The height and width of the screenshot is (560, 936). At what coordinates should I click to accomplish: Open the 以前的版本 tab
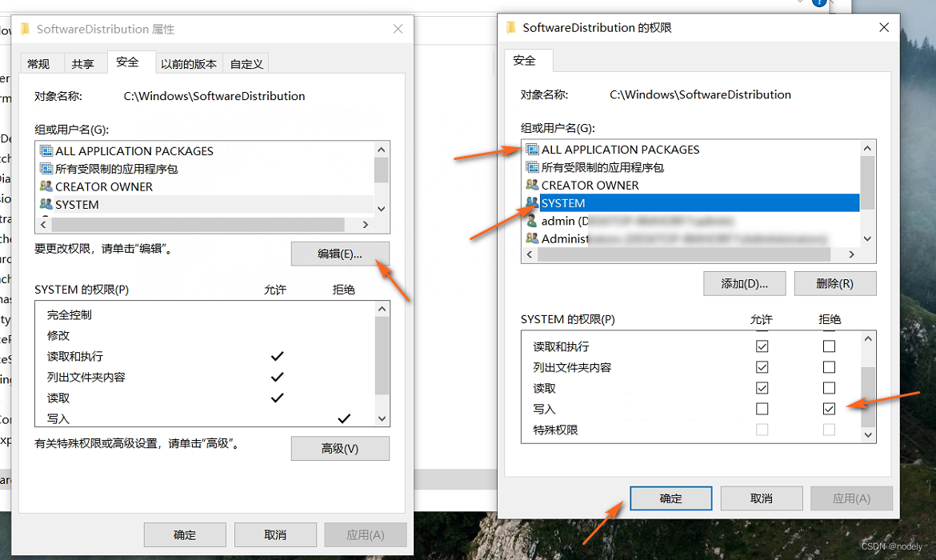click(x=189, y=64)
